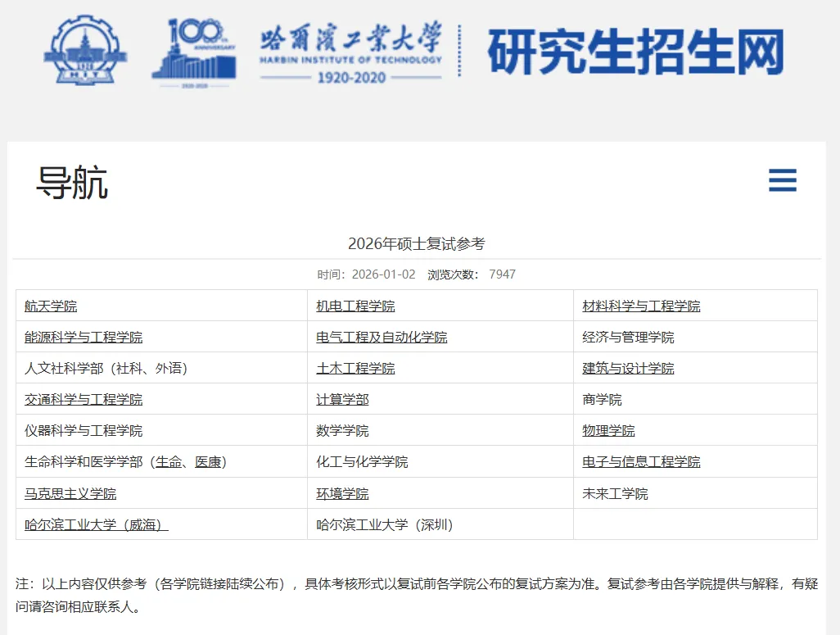Open the 生命 link in 生命科学和医学学部
This screenshot has height=635, width=840.
pyautogui.click(x=168, y=462)
